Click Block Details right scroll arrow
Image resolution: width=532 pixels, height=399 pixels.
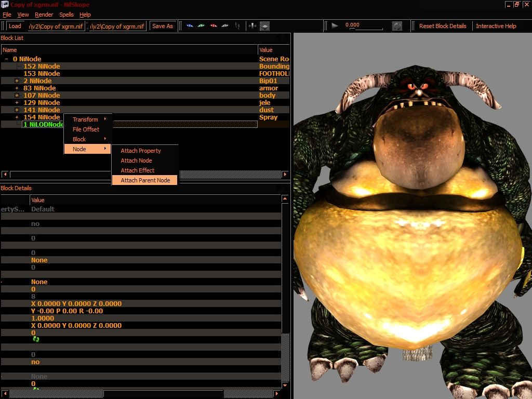[x=277, y=394]
